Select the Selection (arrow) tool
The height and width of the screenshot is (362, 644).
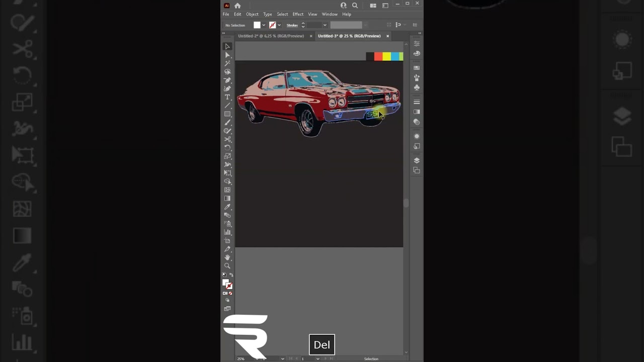227,47
